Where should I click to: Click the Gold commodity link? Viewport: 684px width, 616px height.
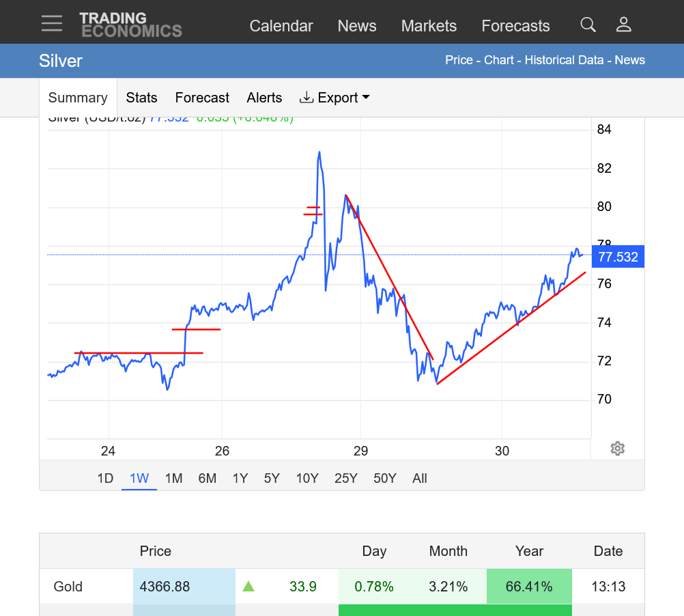pyautogui.click(x=68, y=587)
